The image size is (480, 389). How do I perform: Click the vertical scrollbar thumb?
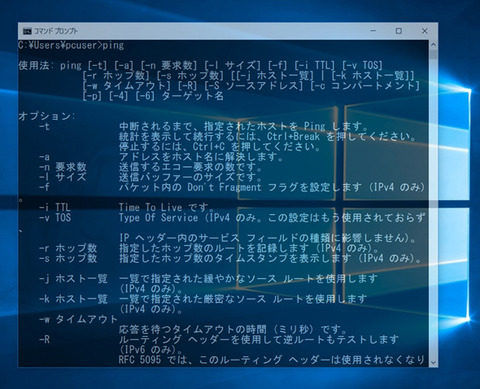tap(433, 55)
